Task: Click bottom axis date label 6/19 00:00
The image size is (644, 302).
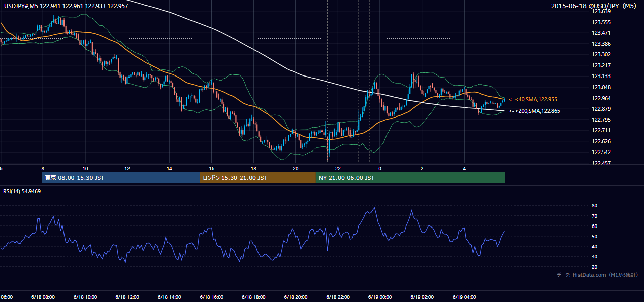Action: (380, 297)
